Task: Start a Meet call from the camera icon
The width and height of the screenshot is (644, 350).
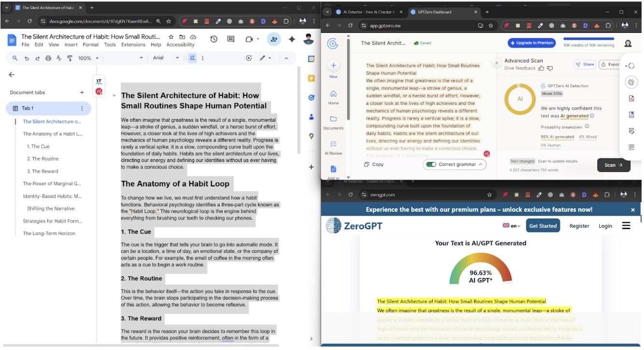Action: point(249,39)
